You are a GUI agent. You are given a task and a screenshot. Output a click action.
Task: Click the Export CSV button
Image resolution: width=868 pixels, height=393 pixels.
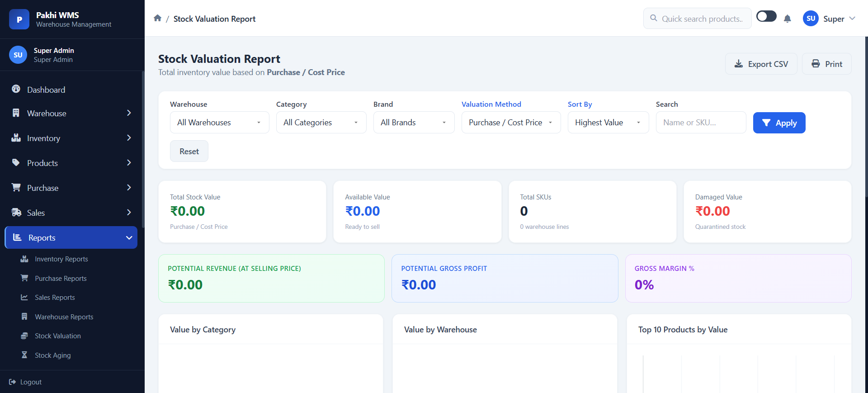pos(761,64)
